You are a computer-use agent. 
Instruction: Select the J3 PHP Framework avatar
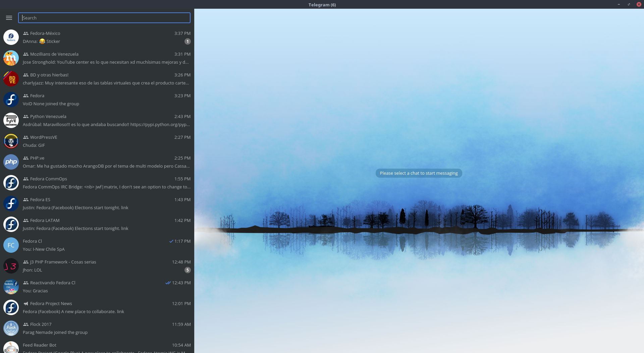[x=11, y=266]
